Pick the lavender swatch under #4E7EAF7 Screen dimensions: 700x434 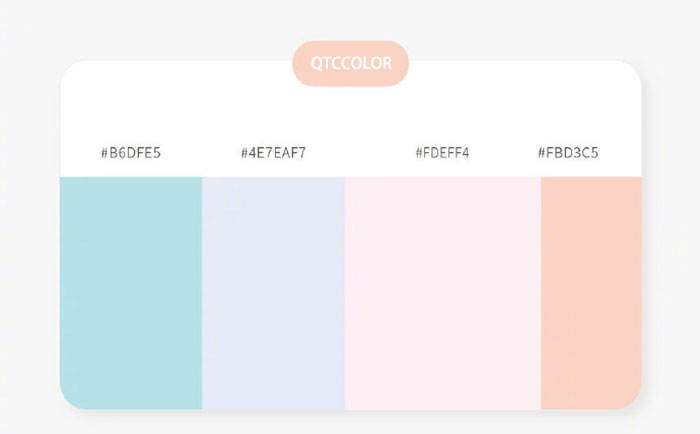click(273, 290)
